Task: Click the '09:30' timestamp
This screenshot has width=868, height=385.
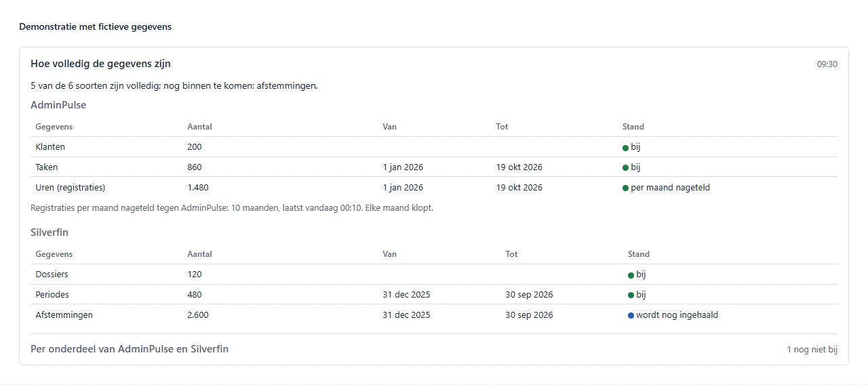Action: click(827, 64)
